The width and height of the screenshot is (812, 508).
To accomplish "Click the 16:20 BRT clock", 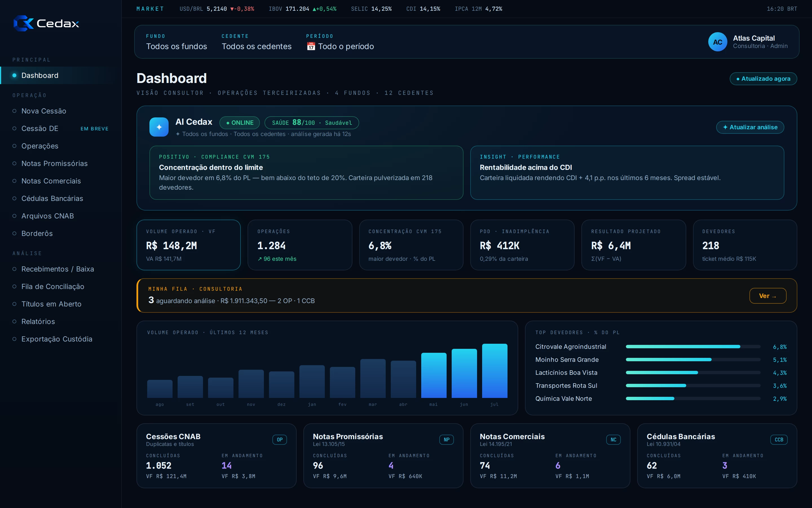I will tap(782, 9).
